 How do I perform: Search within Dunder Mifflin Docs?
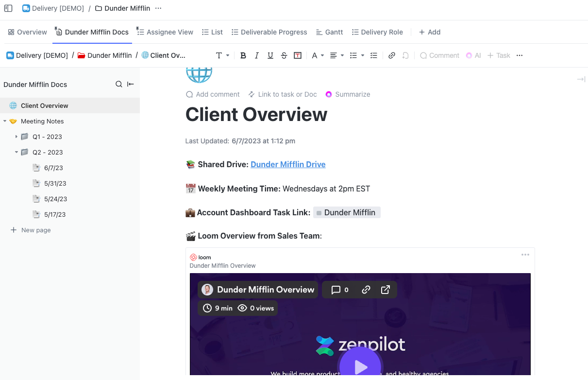(119, 84)
